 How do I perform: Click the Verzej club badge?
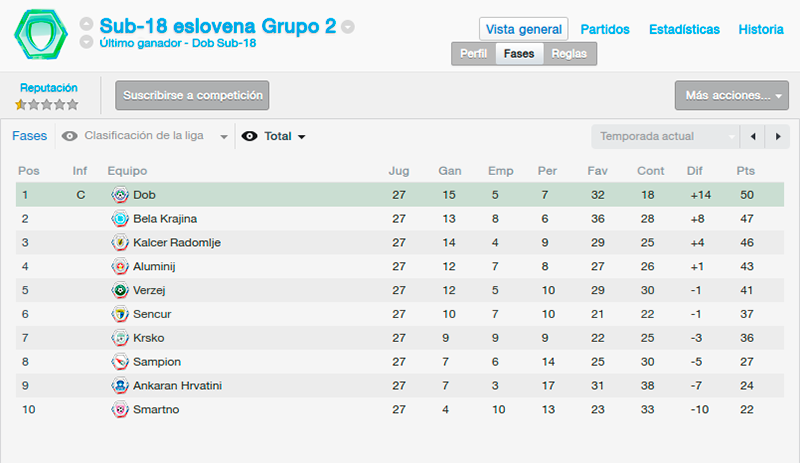[120, 290]
